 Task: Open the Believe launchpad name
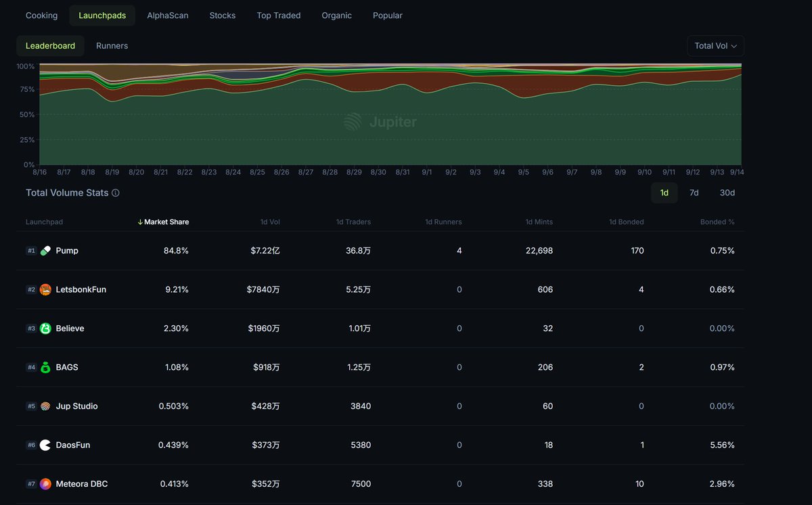tap(70, 329)
